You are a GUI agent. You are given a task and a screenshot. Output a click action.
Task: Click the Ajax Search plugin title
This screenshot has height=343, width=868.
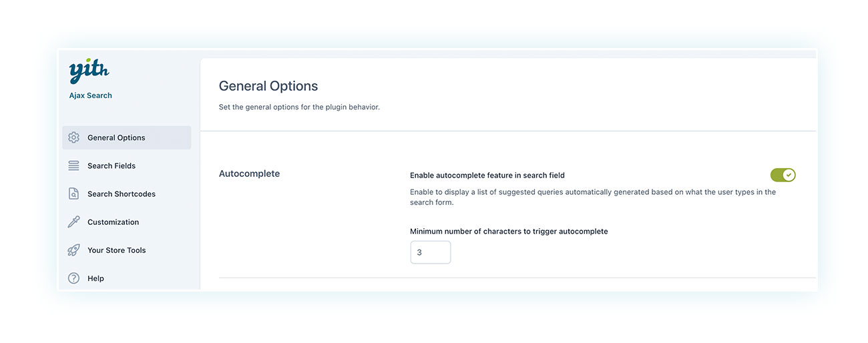coord(90,95)
